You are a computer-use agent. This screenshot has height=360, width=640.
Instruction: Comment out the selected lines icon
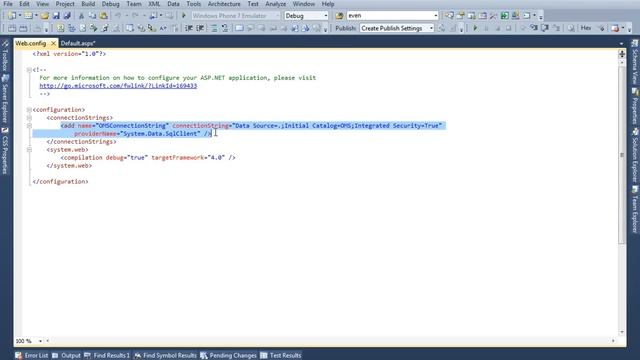(214, 28)
